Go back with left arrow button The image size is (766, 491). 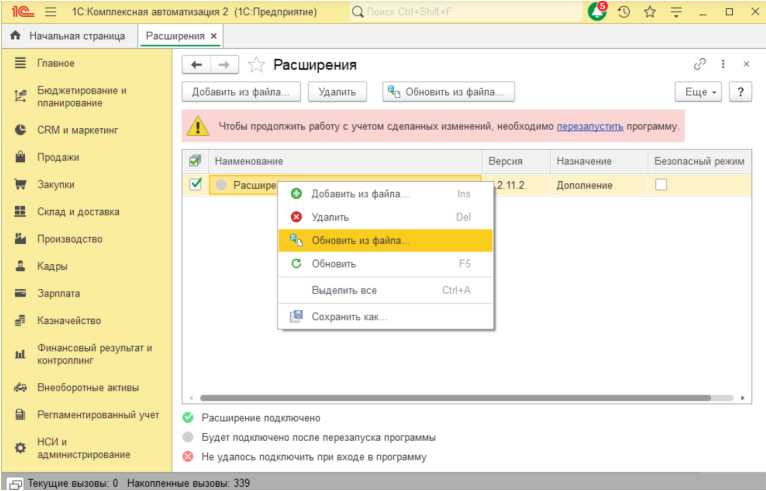tap(196, 65)
